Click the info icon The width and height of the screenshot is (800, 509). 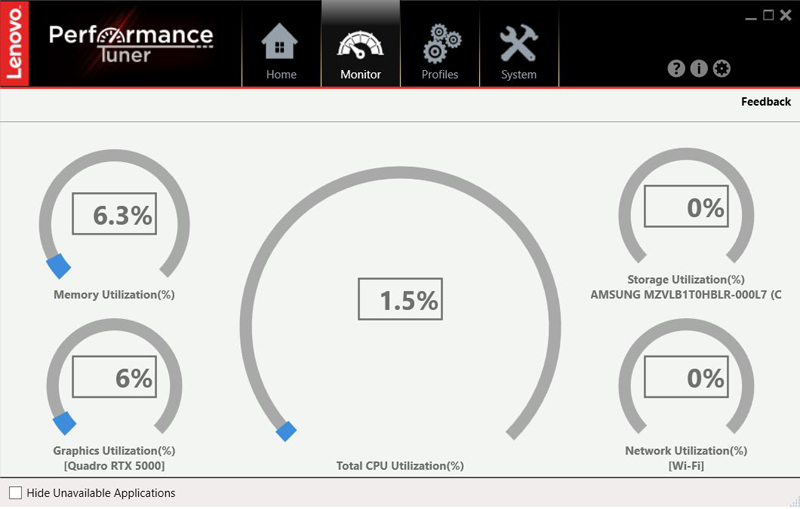pos(698,68)
